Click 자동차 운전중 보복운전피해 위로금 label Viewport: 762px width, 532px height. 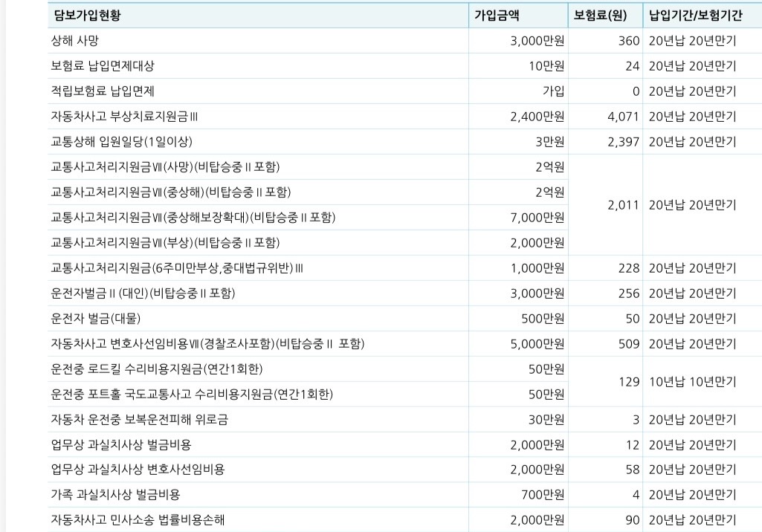click(139, 420)
